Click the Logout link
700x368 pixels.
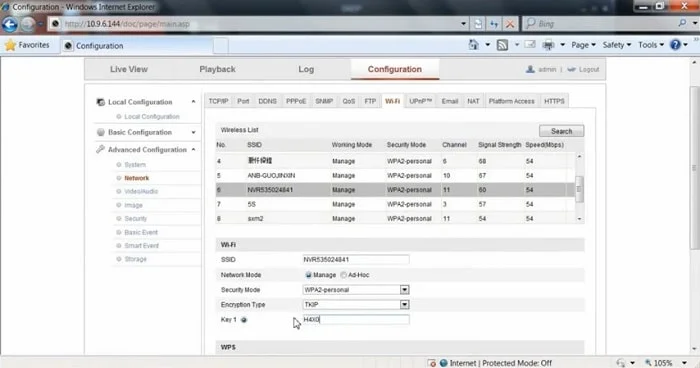(589, 70)
